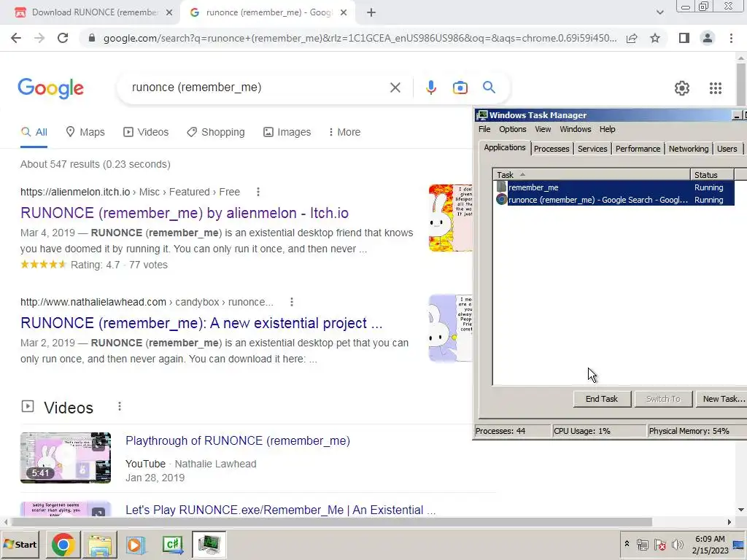Switch to Processes tab in Task Manager
The height and width of the screenshot is (560, 747).
click(x=551, y=149)
